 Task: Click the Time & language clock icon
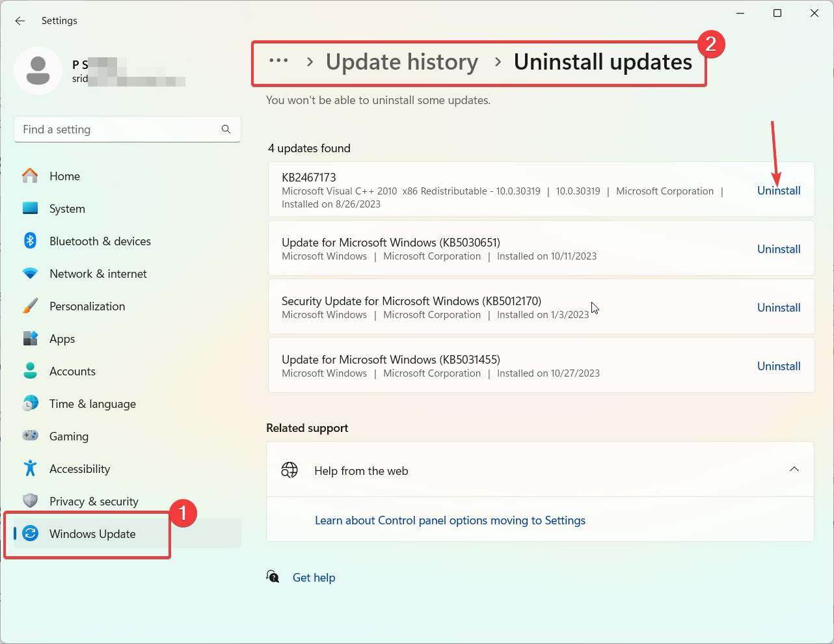30,403
